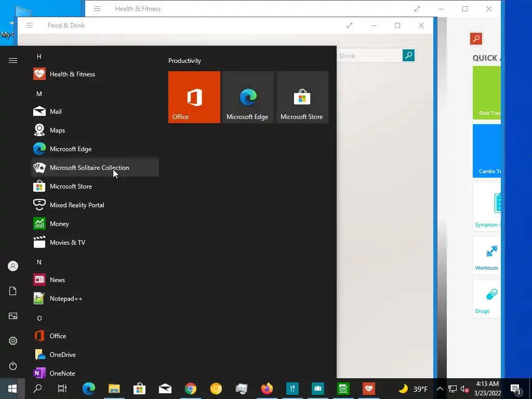
Task: Click Health & Fitness red search button
Action: tap(476, 38)
